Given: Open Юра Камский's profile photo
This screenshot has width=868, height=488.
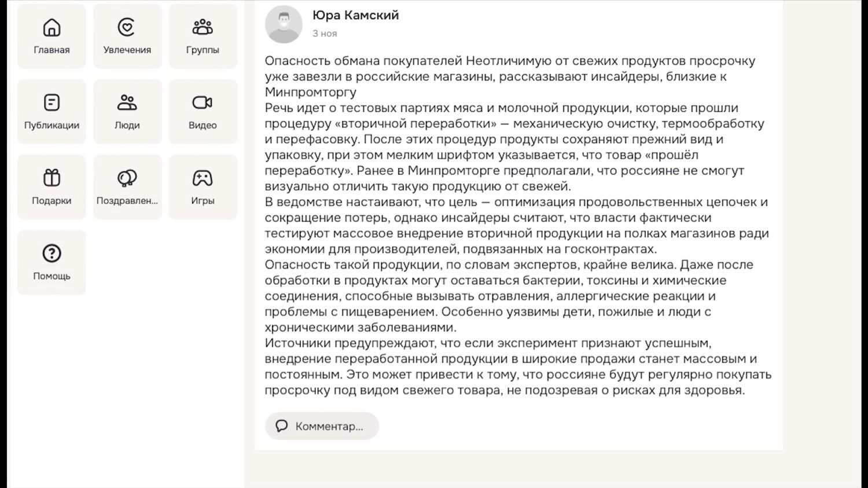Looking at the screenshot, I should pyautogui.click(x=284, y=24).
